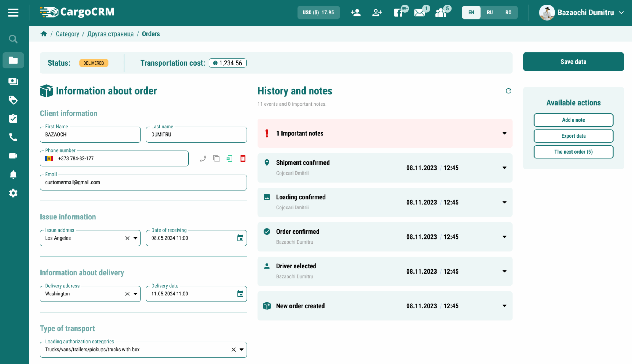
Task: Open the Другая страница breadcrumb link
Action: click(x=110, y=34)
